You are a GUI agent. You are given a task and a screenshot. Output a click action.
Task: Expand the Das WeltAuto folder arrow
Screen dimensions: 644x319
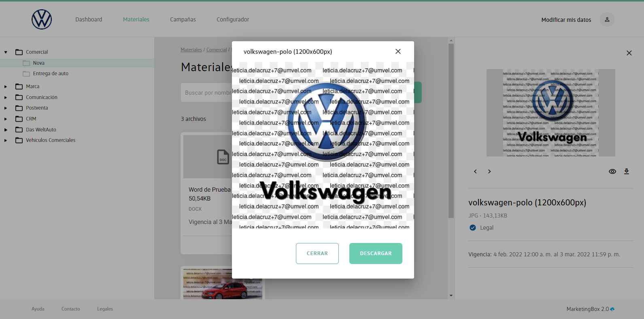(x=6, y=130)
